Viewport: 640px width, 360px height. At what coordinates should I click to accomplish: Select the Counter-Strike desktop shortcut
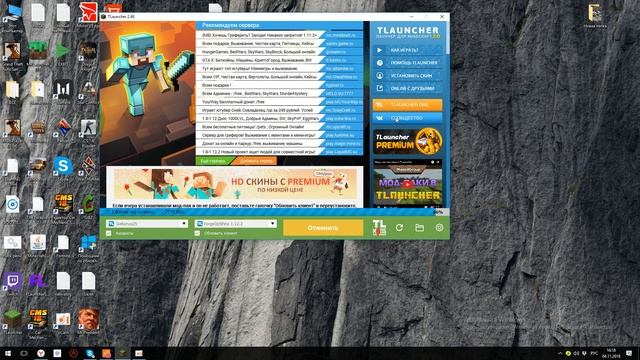(88, 127)
